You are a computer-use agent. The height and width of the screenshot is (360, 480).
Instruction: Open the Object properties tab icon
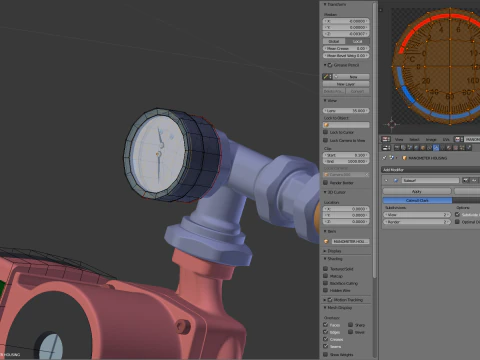coord(423,148)
